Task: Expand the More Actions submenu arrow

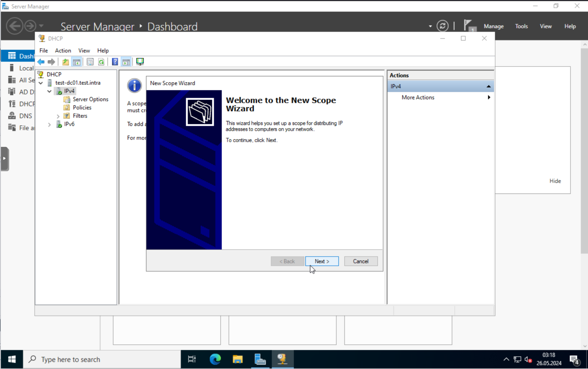Action: coord(489,97)
